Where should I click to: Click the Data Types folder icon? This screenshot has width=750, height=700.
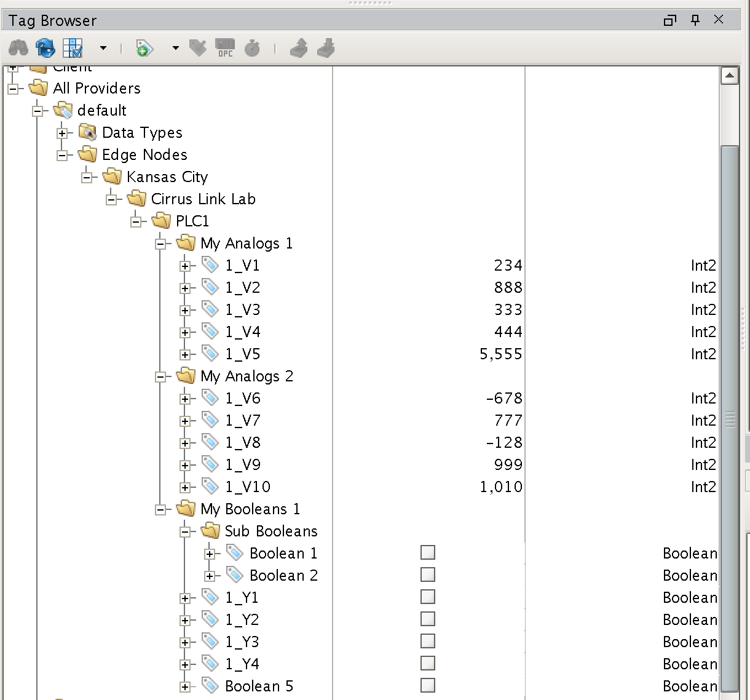coord(87,132)
